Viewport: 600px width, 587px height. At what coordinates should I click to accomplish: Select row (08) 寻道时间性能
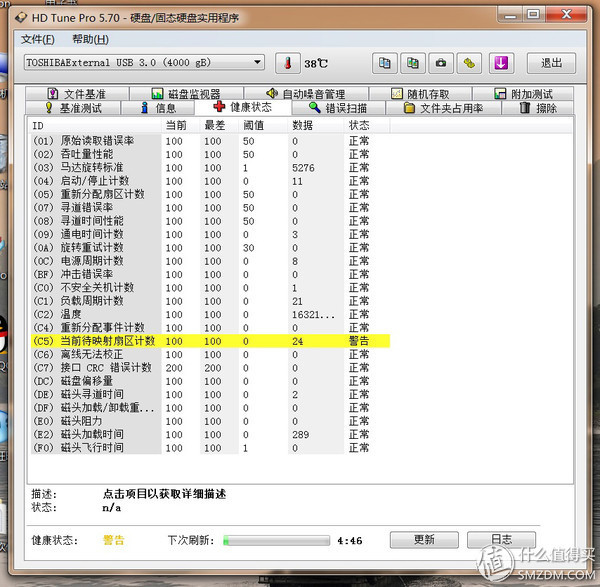click(210, 221)
